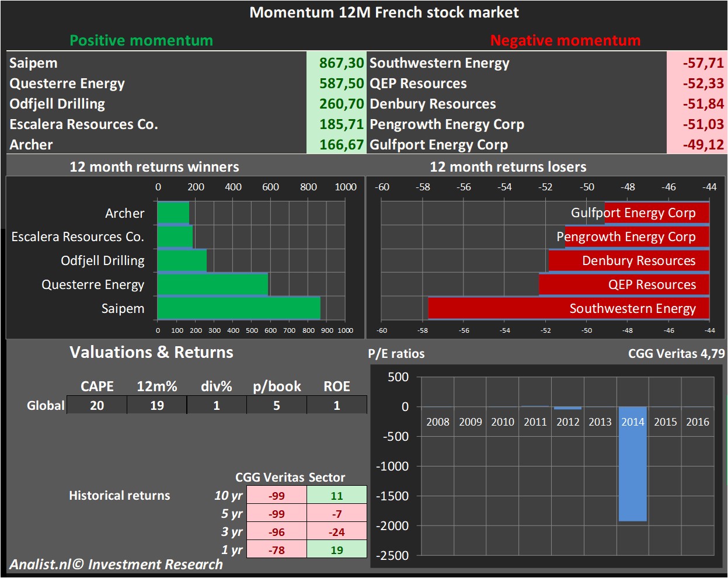The width and height of the screenshot is (728, 578).
Task: Click the Global CAPE cell showing 20
Action: click(97, 405)
